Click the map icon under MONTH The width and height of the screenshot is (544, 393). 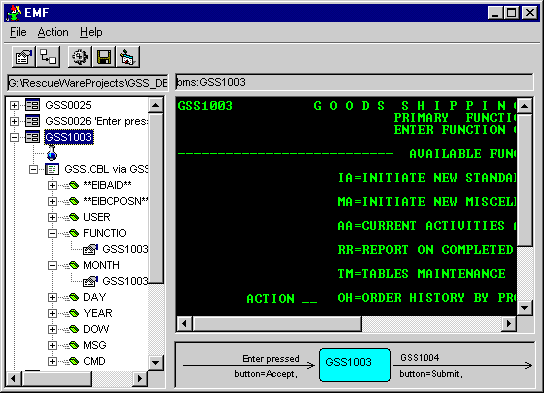pyautogui.click(x=90, y=281)
